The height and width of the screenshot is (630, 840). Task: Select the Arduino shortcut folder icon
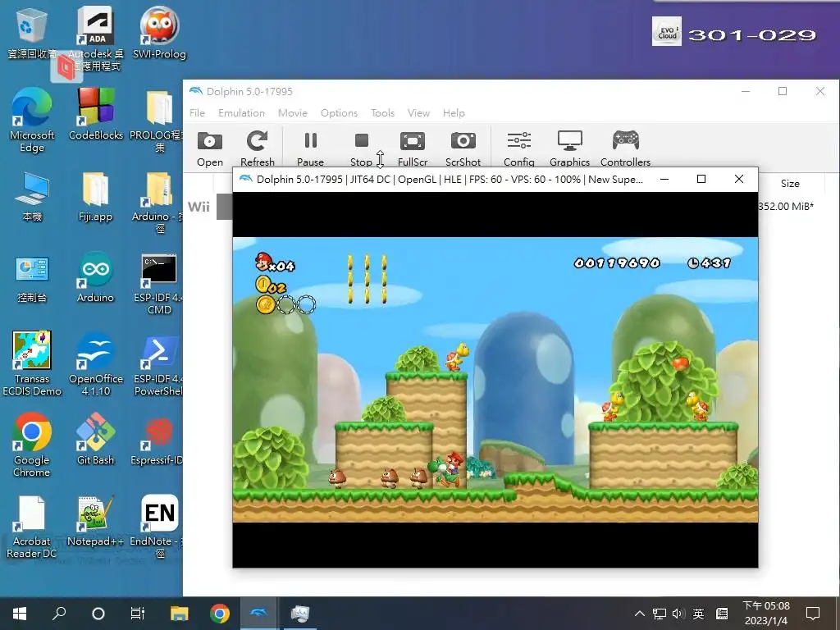(x=159, y=203)
